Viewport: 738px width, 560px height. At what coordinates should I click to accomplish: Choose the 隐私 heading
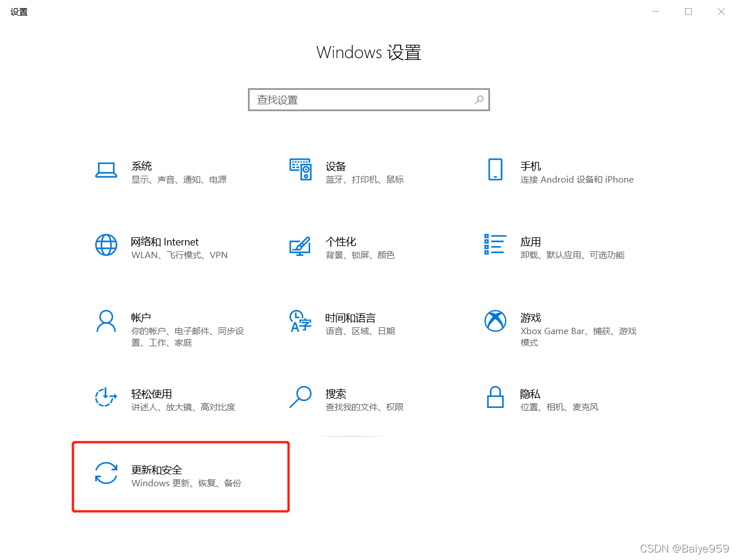[530, 394]
